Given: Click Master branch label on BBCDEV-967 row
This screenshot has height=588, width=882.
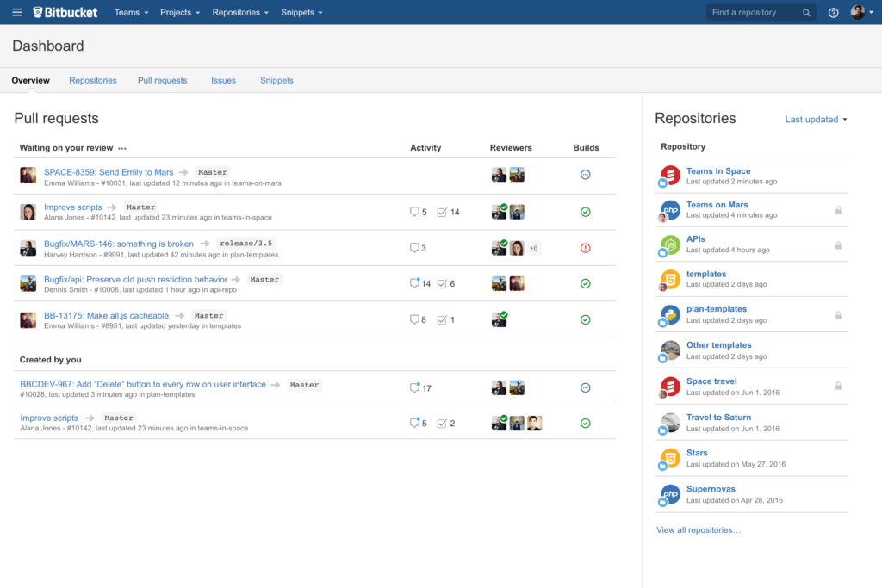Looking at the screenshot, I should click(x=304, y=385).
